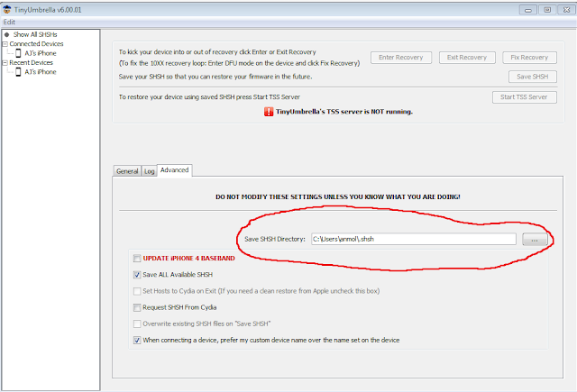Switch to the General tab

pyautogui.click(x=127, y=171)
